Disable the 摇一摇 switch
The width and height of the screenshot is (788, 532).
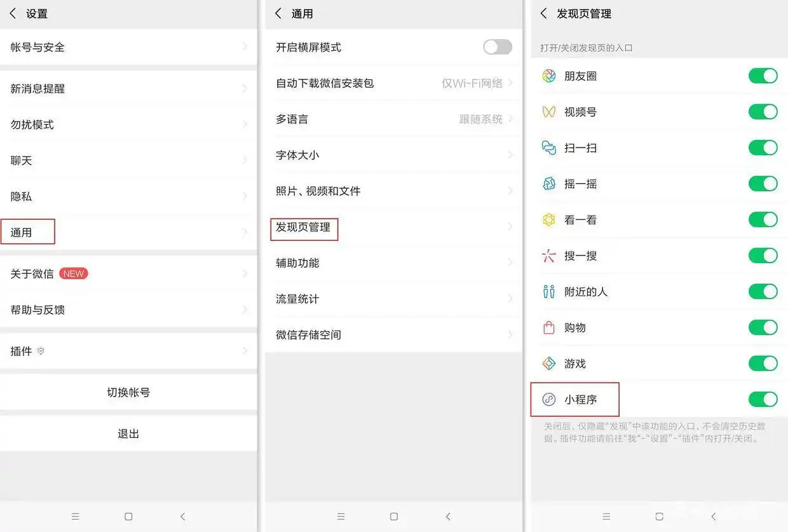[763, 184]
